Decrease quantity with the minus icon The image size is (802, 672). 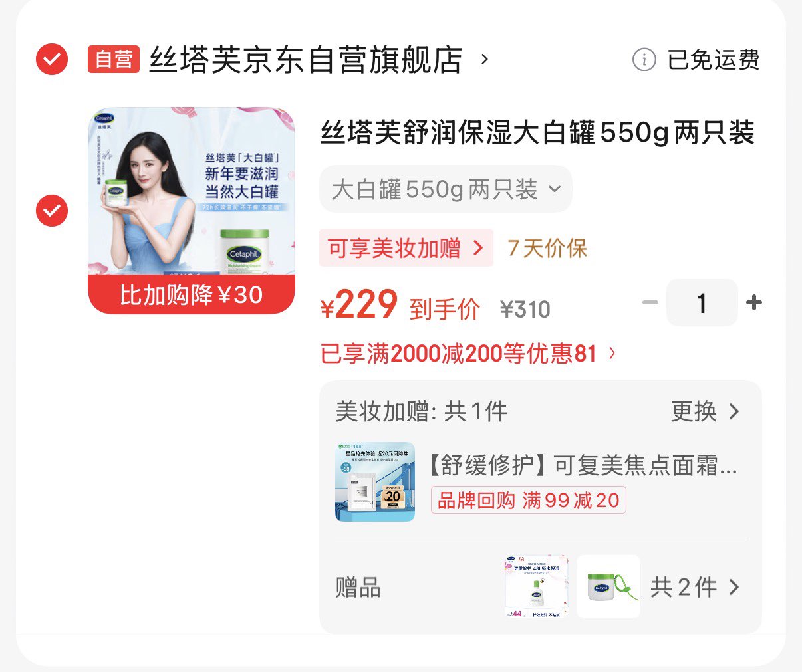pyautogui.click(x=650, y=303)
